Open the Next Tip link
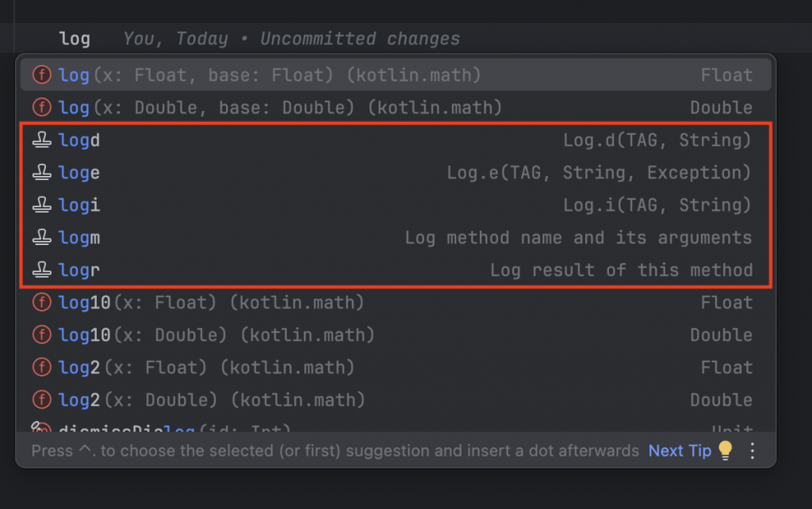The width and height of the screenshot is (812, 509). 680,450
